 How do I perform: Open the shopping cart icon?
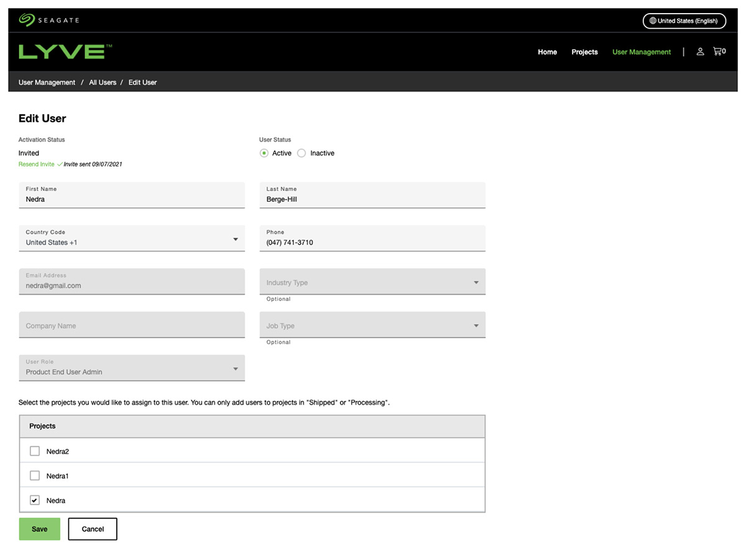718,51
